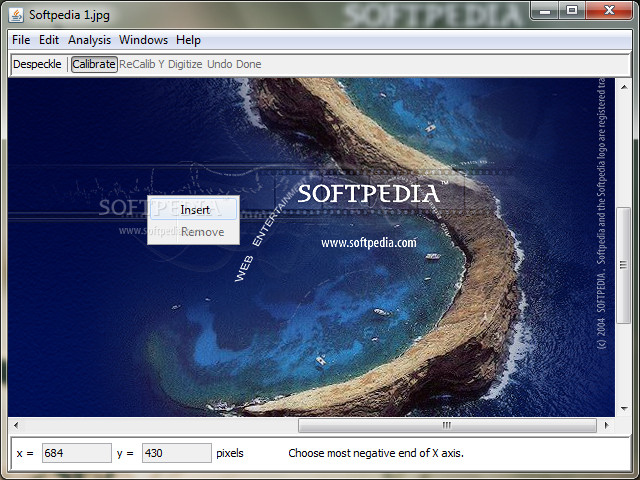The image size is (640, 480).
Task: Click the Despeckle toolbar button
Action: [x=37, y=64]
